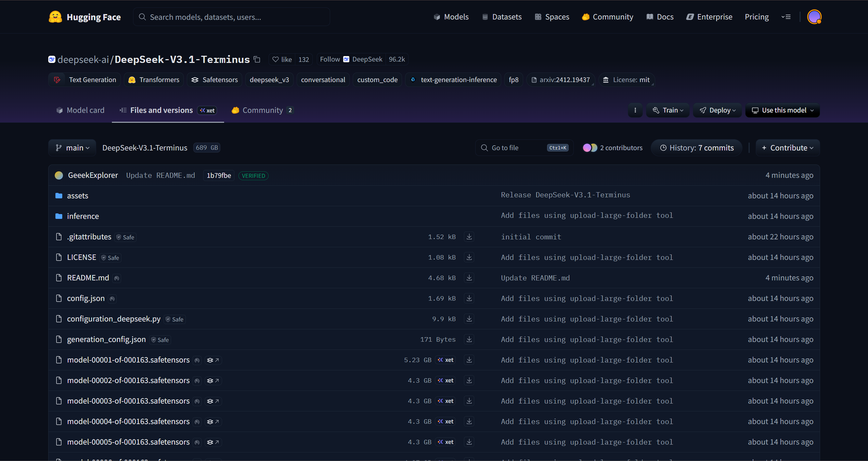Download configuration_deepseek.py

[x=469, y=319]
